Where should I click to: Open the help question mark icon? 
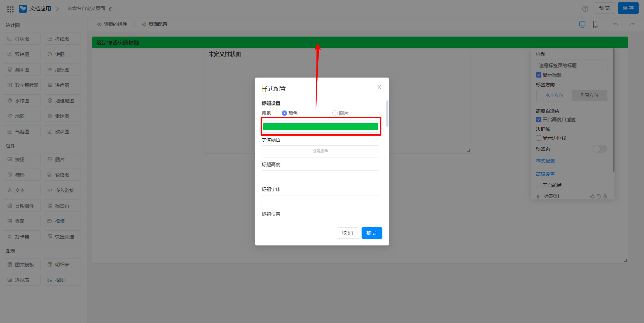pos(585,9)
